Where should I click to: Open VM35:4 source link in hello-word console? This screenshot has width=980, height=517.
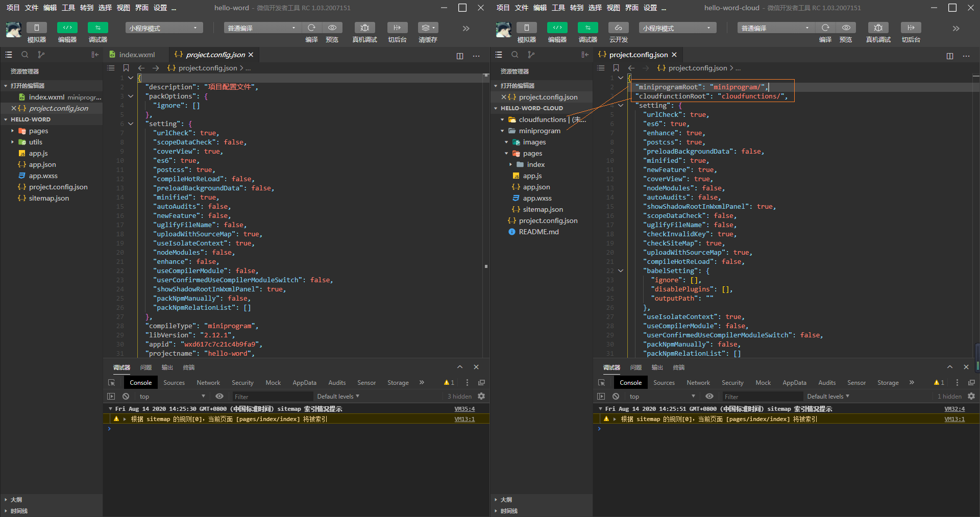tap(464, 409)
